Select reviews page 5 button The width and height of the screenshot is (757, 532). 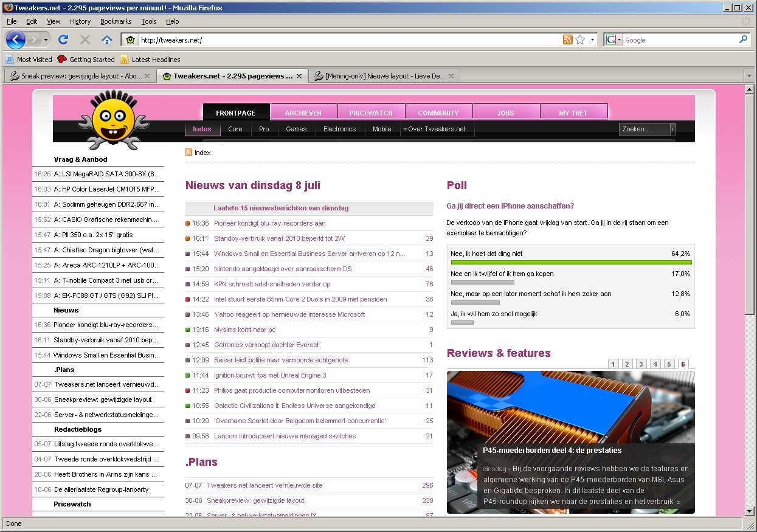(669, 364)
